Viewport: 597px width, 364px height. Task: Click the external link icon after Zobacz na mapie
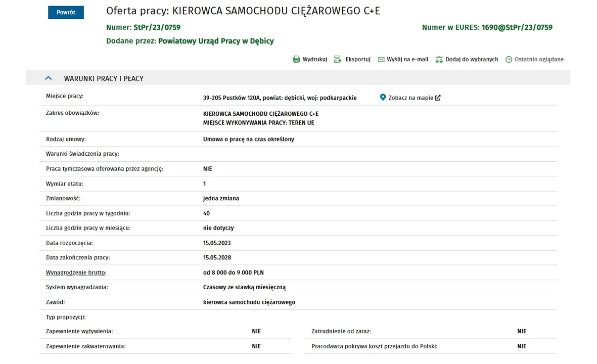coord(438,98)
